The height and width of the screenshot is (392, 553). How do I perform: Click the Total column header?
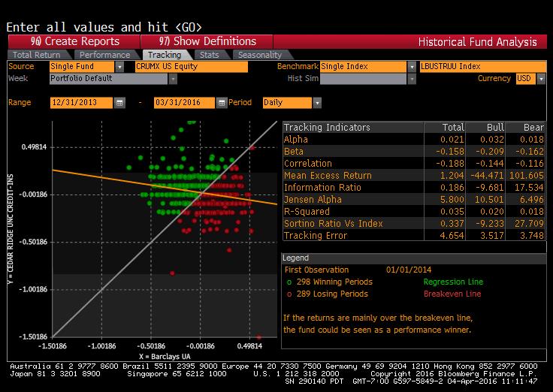[453, 127]
